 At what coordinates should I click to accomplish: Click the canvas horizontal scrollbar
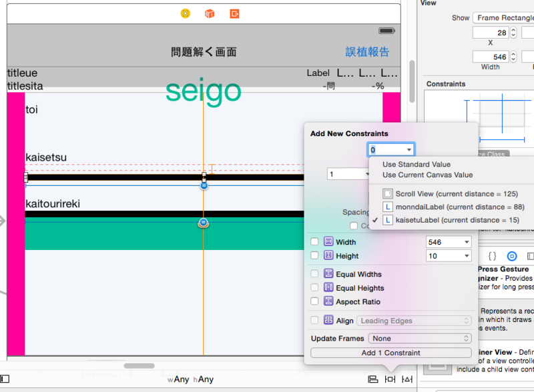[139, 366]
